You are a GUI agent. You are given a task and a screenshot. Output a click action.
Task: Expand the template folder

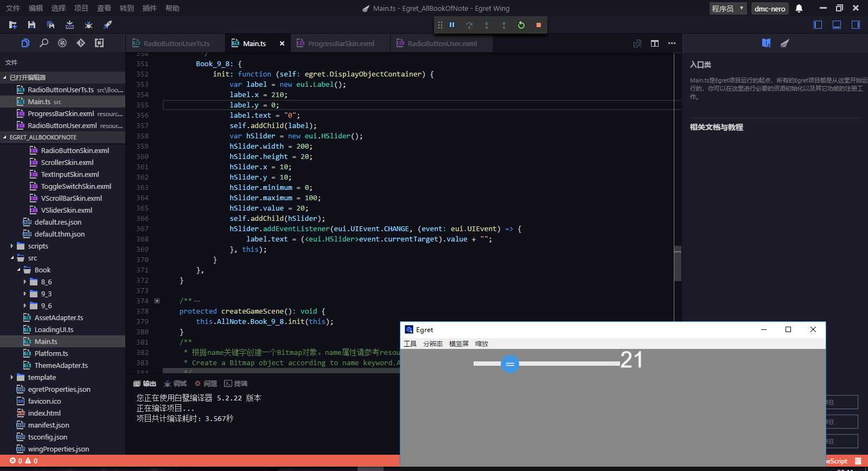[12, 378]
